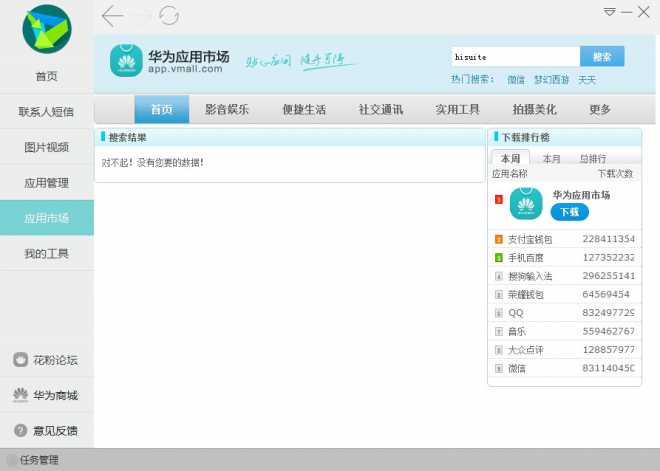Select 社交通讯 category tab
This screenshot has width=660, height=471.
(381, 110)
